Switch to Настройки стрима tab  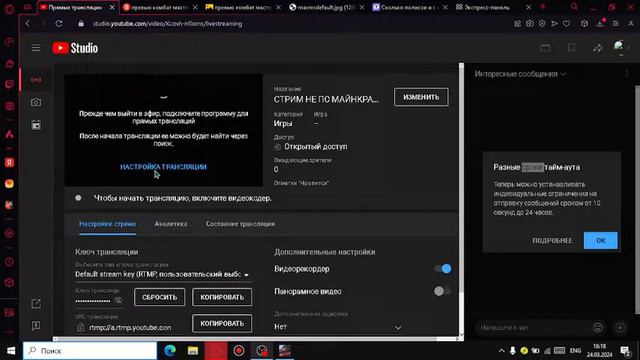click(x=107, y=224)
